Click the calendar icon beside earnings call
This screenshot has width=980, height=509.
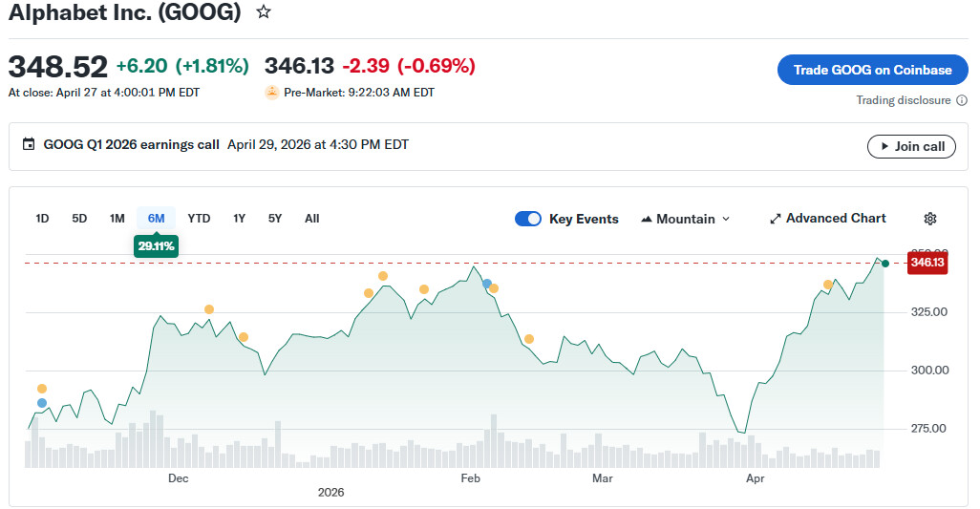(x=29, y=145)
